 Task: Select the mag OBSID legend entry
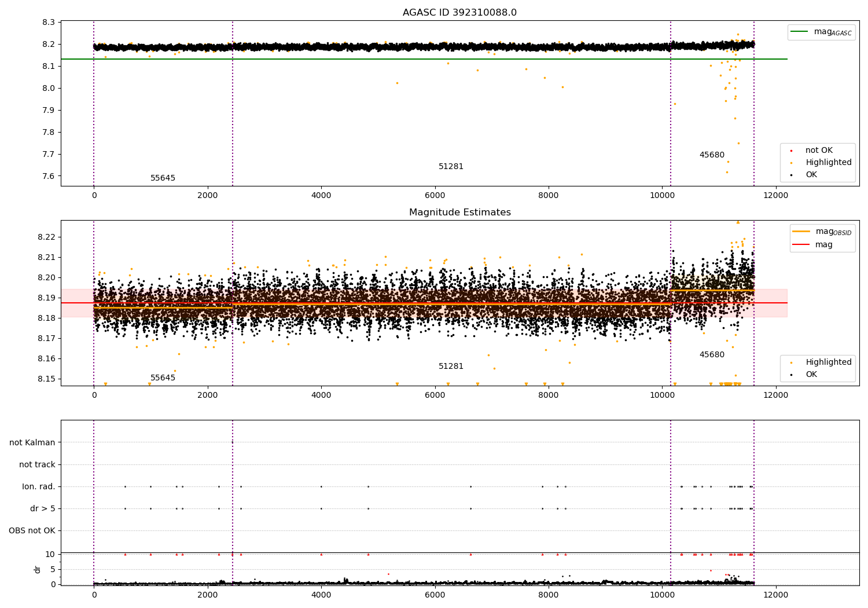[x=822, y=232]
